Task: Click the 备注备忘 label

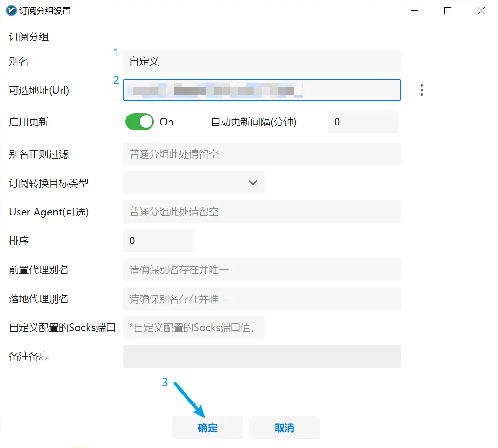Action: (29, 357)
